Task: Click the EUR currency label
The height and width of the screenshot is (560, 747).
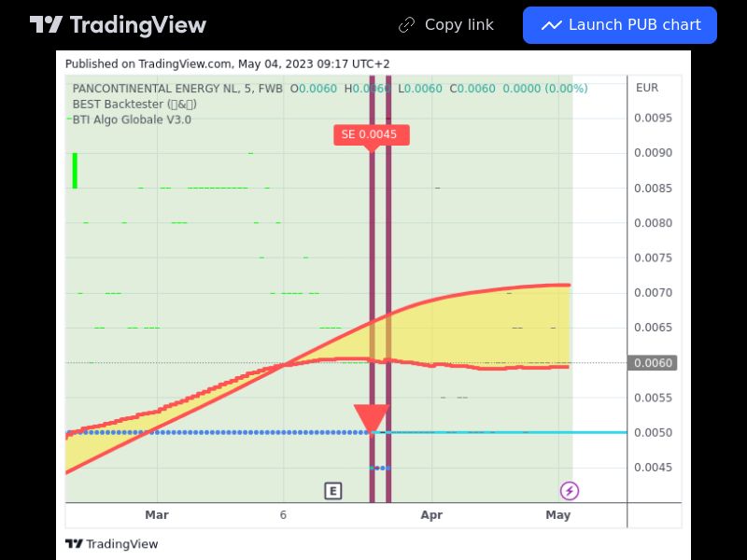Action: click(647, 88)
